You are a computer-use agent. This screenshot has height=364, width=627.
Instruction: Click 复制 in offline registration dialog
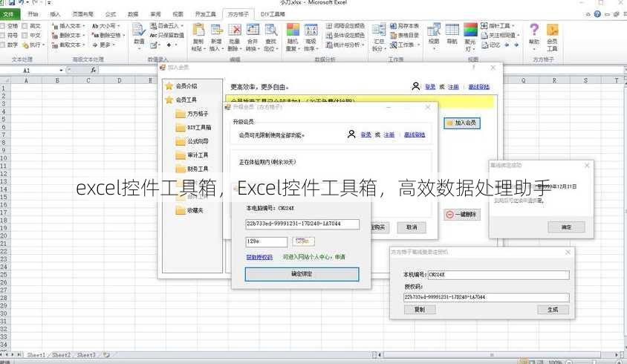click(x=420, y=310)
